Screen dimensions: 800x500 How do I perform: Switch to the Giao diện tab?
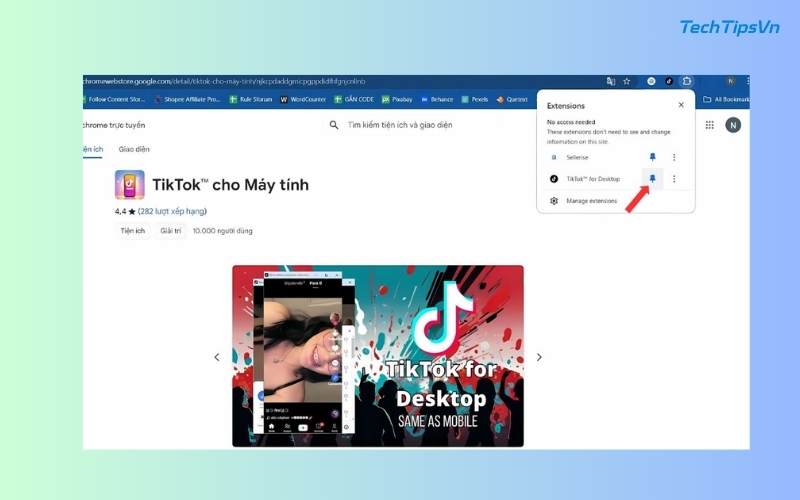click(x=134, y=149)
